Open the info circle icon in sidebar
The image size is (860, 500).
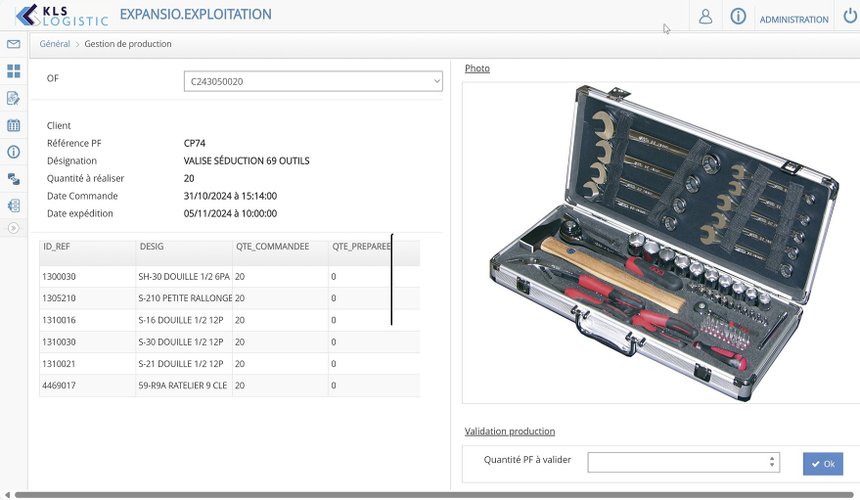pos(14,152)
